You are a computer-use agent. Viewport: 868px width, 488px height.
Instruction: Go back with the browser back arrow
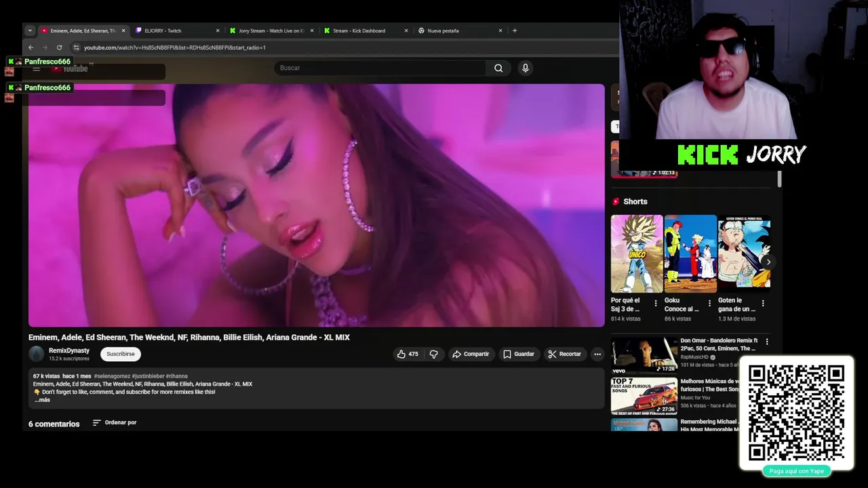pyautogui.click(x=31, y=47)
